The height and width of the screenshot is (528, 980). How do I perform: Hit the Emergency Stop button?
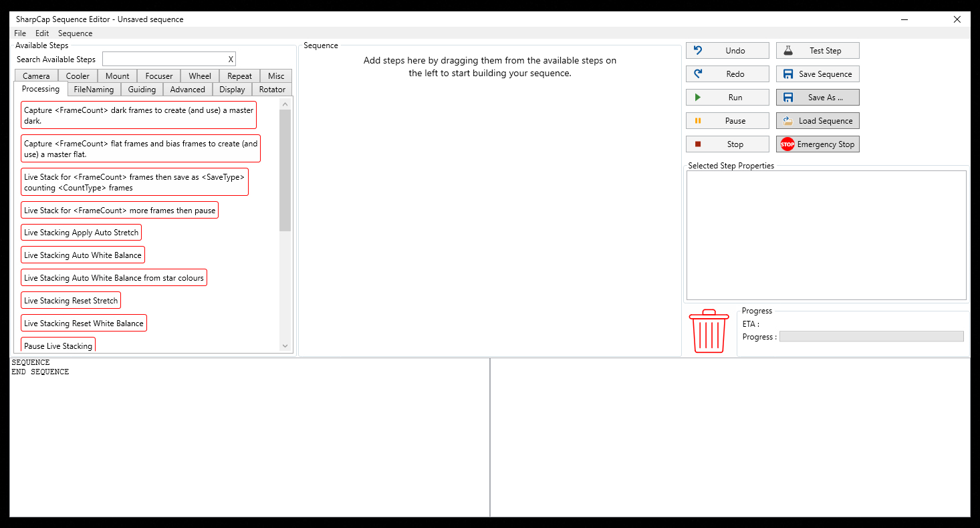coord(818,144)
